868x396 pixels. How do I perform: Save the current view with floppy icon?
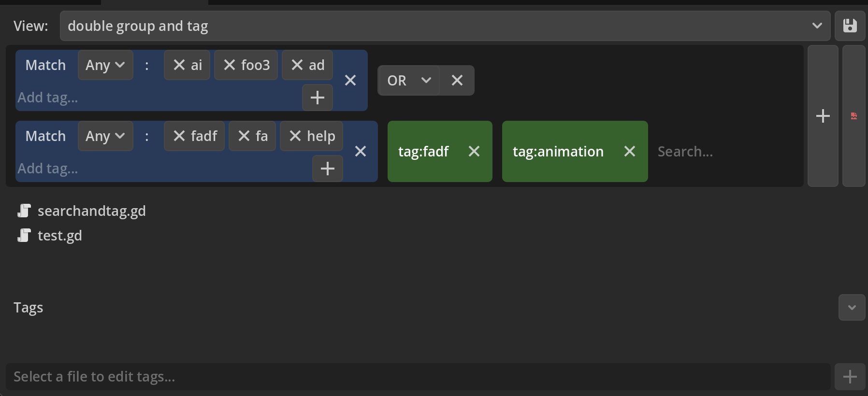coord(850,26)
